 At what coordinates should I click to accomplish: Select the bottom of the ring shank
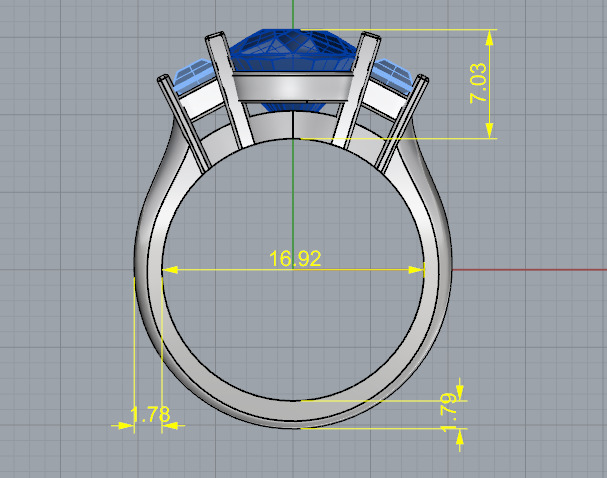pos(293,414)
